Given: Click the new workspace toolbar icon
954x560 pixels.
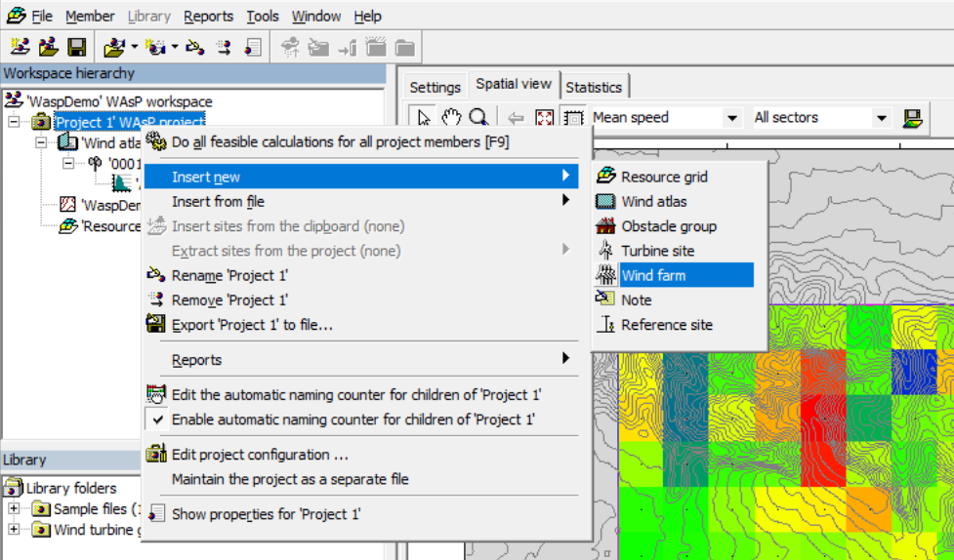Looking at the screenshot, I should coord(20,47).
